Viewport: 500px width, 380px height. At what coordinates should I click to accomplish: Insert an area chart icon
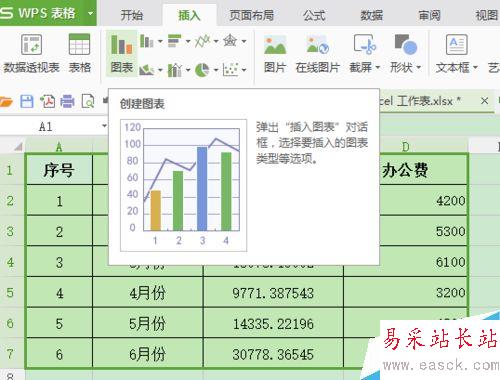pyautogui.click(x=147, y=70)
